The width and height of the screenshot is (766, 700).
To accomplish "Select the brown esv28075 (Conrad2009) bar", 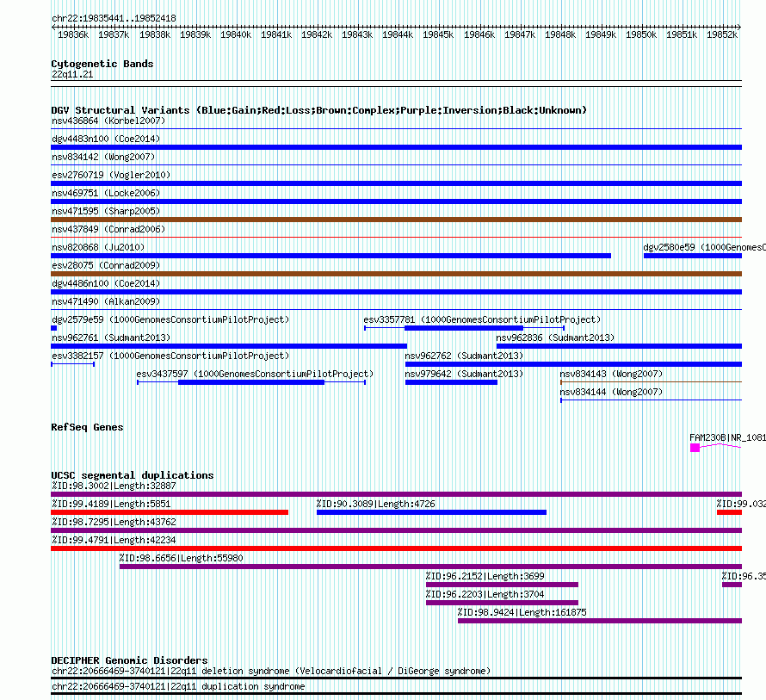I will 396,274.
